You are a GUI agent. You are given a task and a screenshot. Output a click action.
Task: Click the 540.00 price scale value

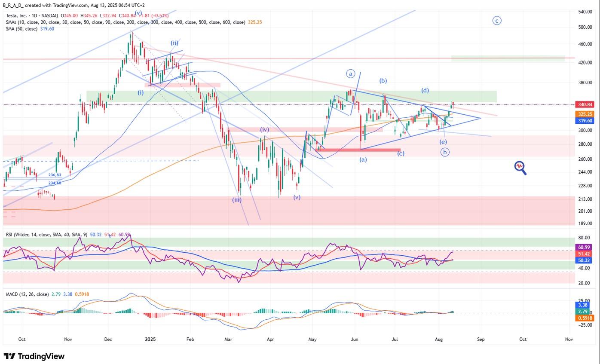pyautogui.click(x=585, y=12)
